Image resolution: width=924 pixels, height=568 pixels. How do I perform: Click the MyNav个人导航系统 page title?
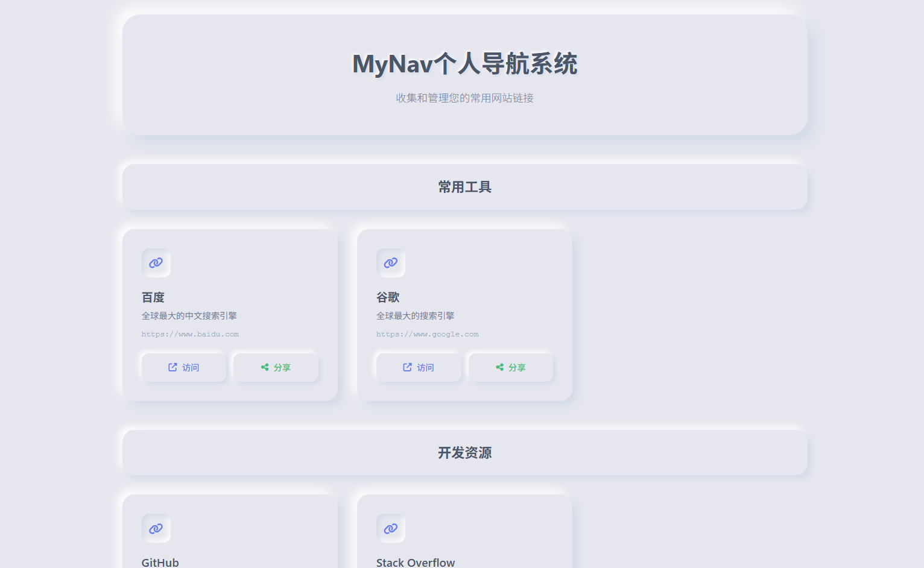point(465,64)
